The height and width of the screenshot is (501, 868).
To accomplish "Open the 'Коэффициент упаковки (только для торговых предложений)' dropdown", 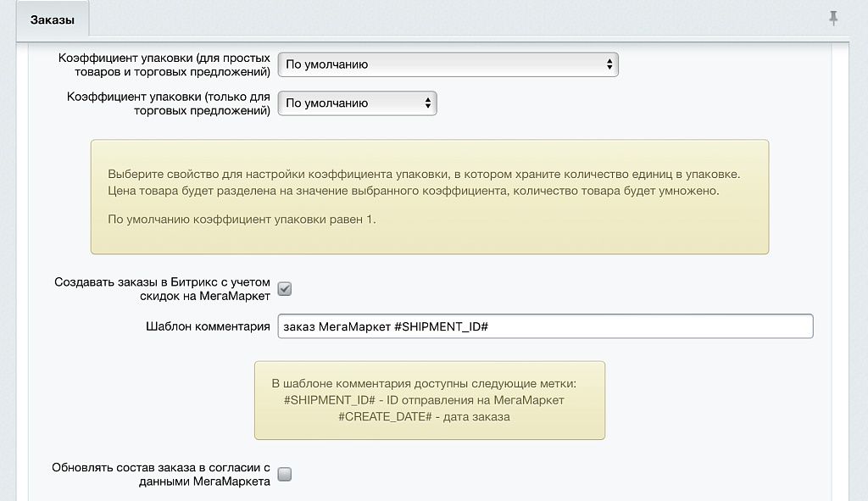I will pyautogui.click(x=356, y=103).
